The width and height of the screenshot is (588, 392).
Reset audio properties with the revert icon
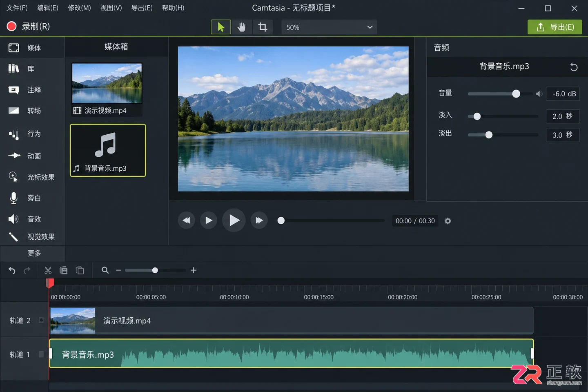(x=574, y=67)
